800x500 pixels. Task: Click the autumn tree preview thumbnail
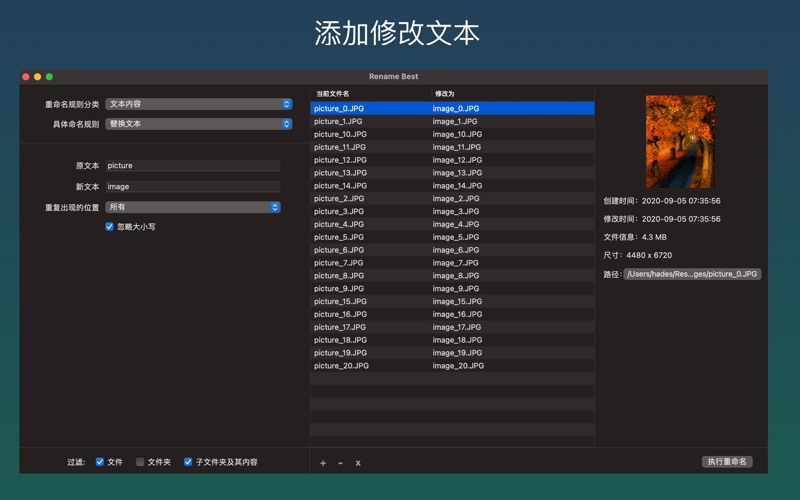[680, 141]
